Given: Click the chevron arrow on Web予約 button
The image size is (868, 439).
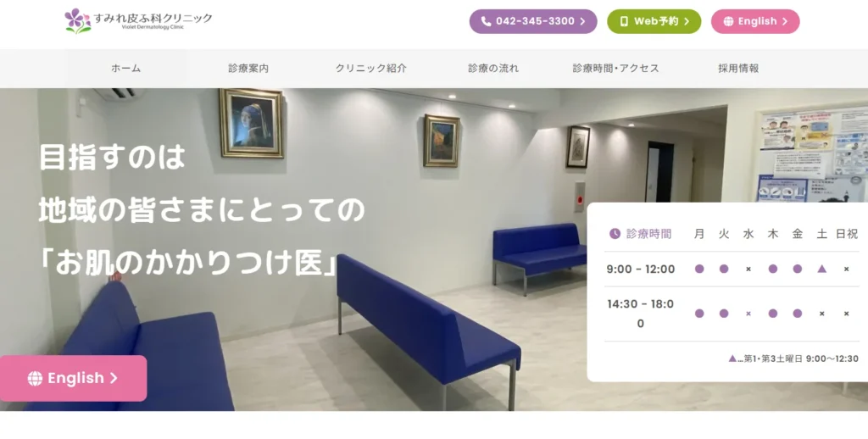Looking at the screenshot, I should click(687, 21).
